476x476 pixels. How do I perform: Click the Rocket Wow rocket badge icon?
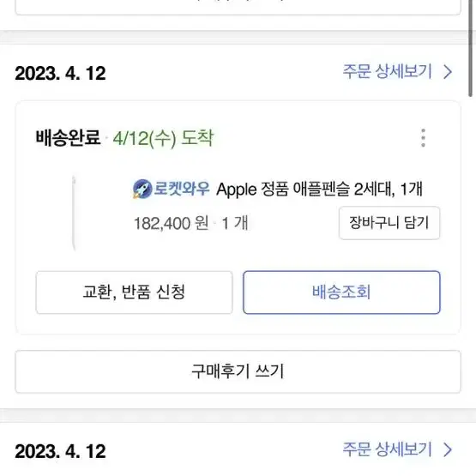pos(142,189)
